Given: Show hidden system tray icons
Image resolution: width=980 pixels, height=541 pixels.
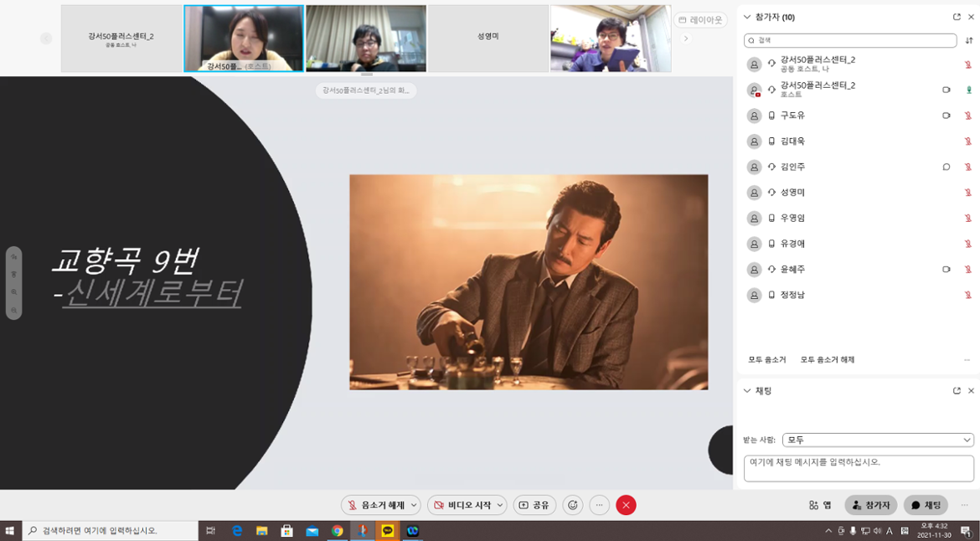Looking at the screenshot, I should pos(828,531).
